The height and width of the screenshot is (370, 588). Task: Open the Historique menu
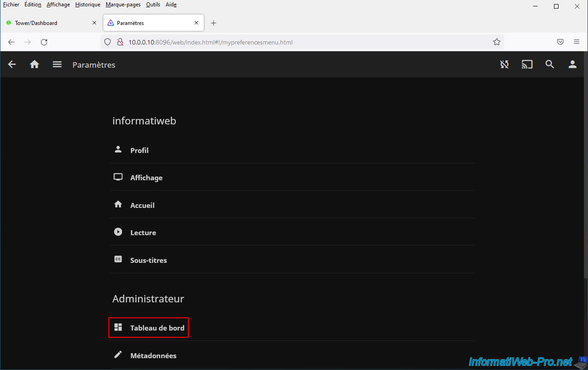(x=88, y=5)
